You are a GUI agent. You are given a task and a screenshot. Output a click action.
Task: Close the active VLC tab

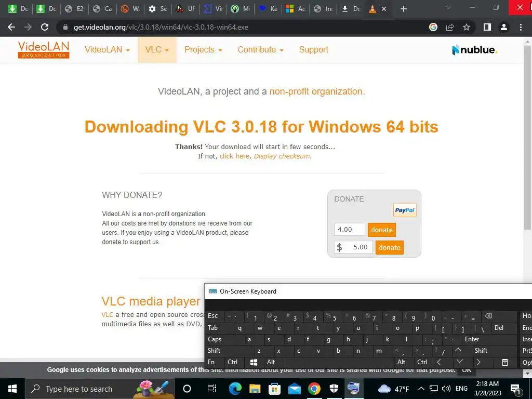coord(384,9)
